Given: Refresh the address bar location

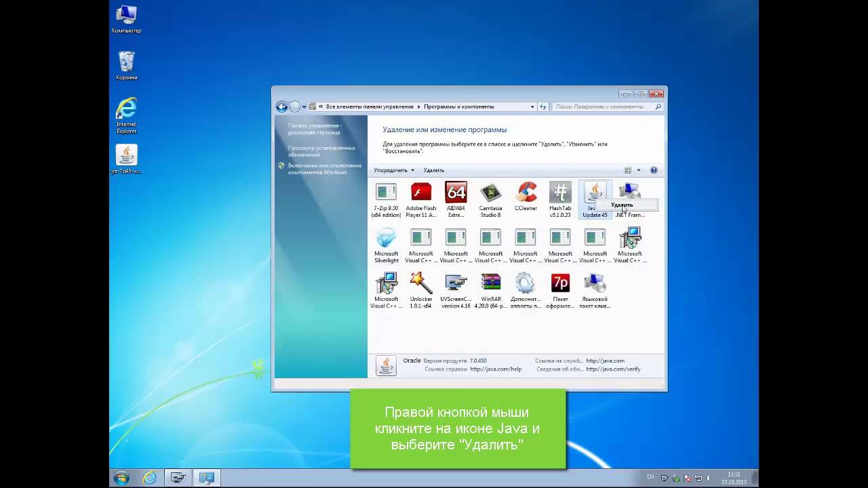Looking at the screenshot, I should point(542,106).
